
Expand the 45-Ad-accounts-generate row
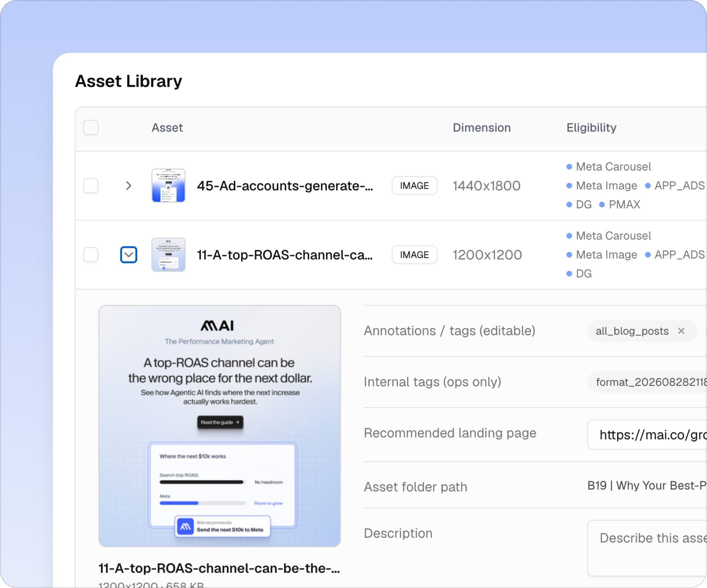(128, 185)
